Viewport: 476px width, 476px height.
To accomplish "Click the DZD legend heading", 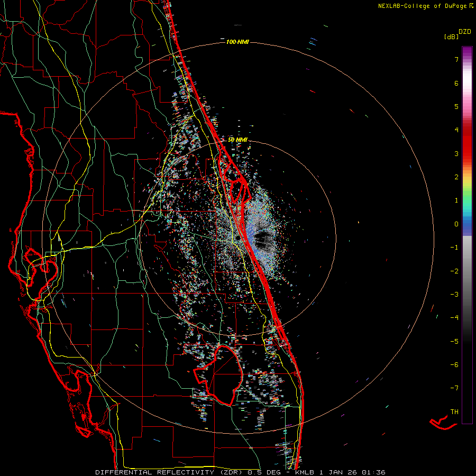I will click(465, 32).
